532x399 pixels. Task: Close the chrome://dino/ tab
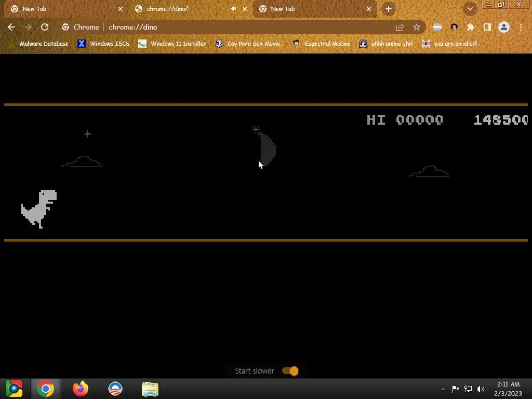(245, 9)
